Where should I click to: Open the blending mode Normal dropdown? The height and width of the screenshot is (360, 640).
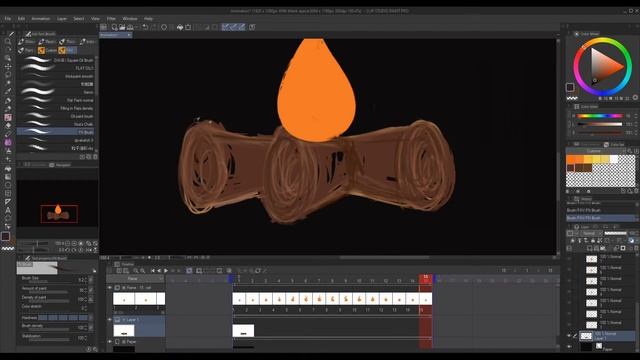(x=591, y=233)
